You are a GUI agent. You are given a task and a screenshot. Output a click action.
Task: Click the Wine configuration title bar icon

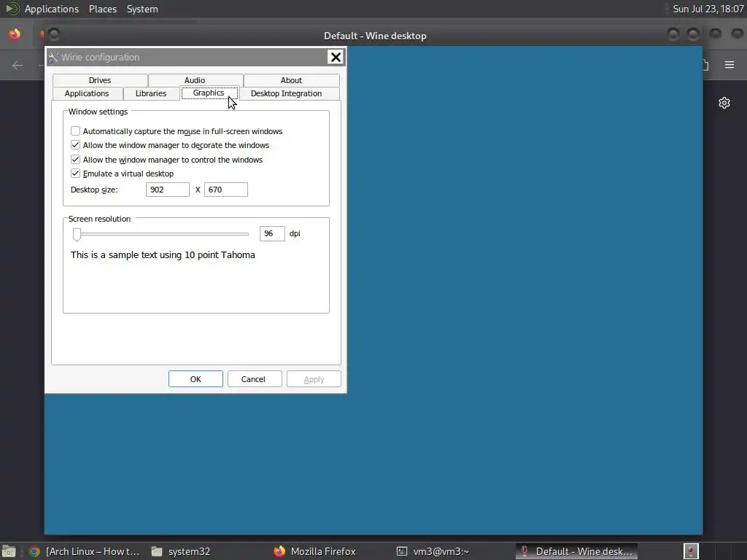tap(53, 58)
